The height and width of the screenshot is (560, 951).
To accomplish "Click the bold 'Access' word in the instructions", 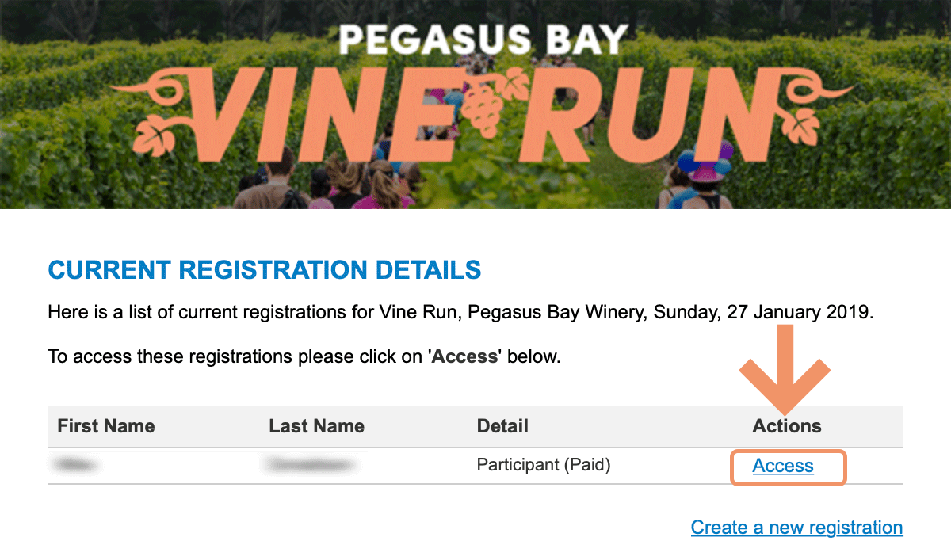I will coord(465,356).
